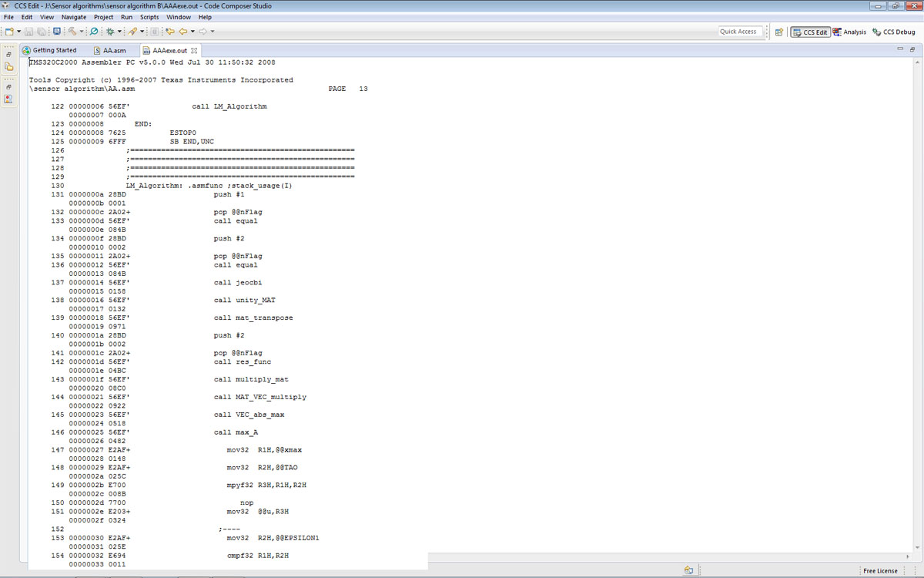Select the CCS Edit perspective

pyautogui.click(x=810, y=32)
